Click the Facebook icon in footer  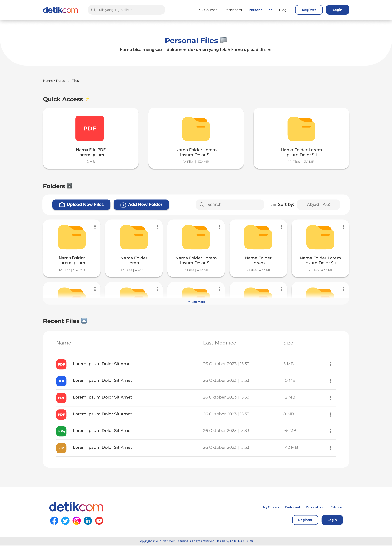tap(54, 521)
